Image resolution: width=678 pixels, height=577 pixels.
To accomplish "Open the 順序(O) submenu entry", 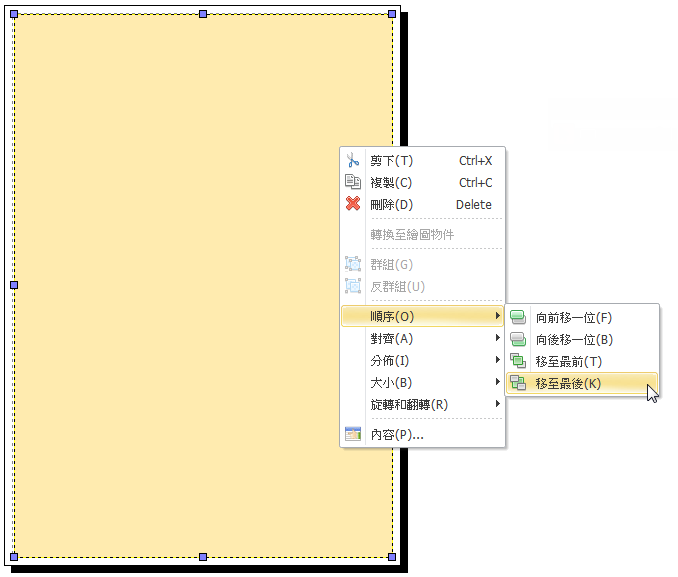I will pos(422,316).
